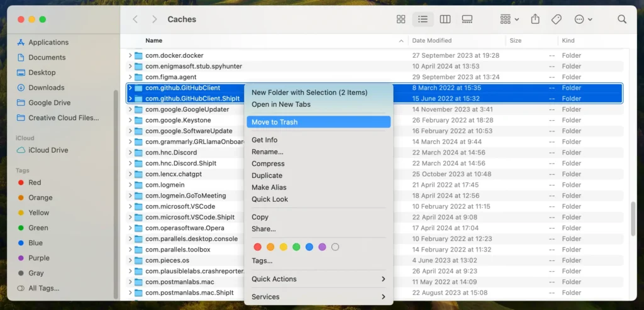Expand the com.google.Keystone folder
Viewport: 644px width, 310px height.
pyautogui.click(x=130, y=120)
